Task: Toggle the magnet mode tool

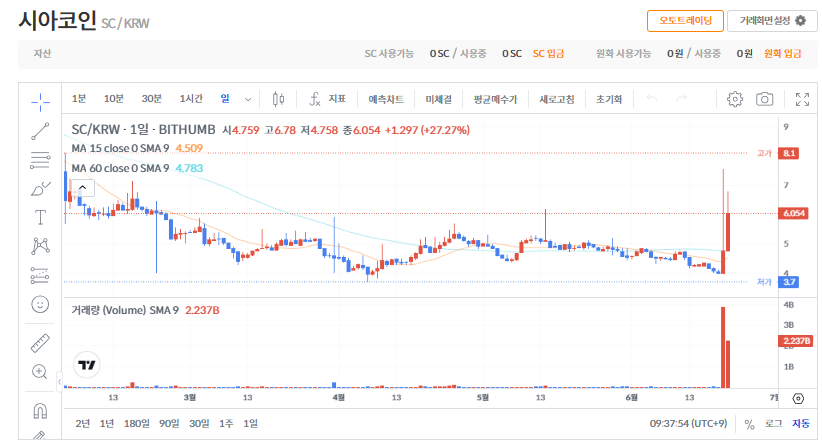Action: 40,410
